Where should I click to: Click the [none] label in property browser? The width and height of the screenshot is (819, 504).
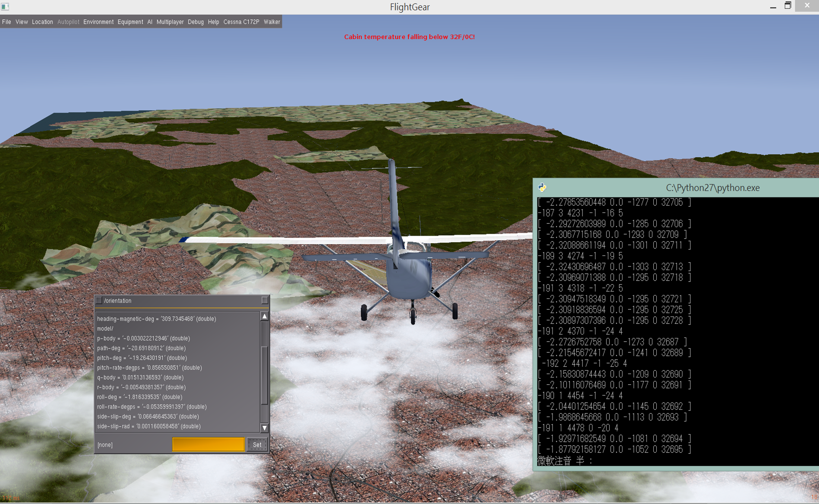pyautogui.click(x=105, y=445)
